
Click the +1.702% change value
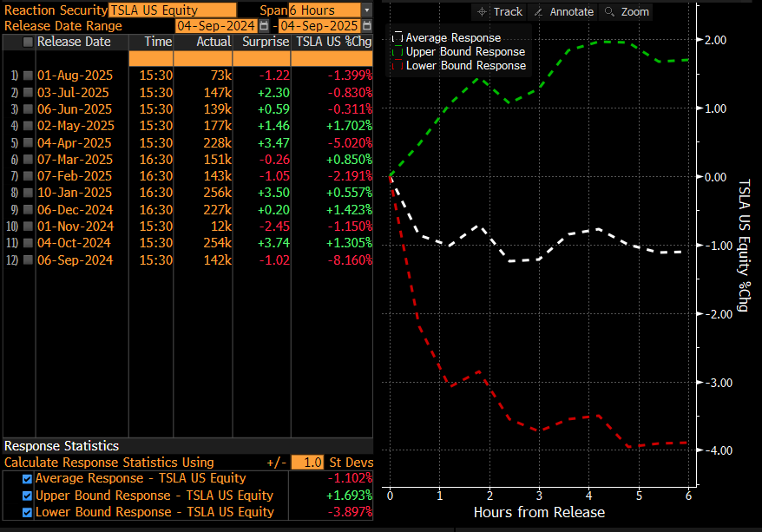coord(349,126)
